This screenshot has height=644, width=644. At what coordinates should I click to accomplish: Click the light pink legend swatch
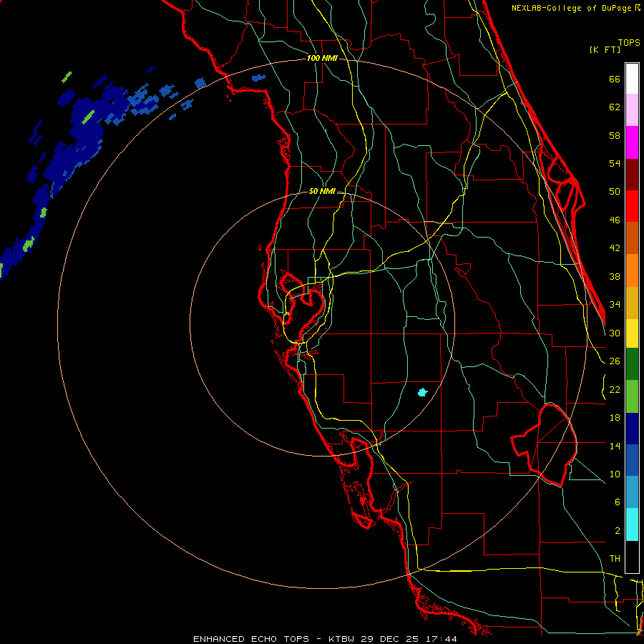pos(632,110)
